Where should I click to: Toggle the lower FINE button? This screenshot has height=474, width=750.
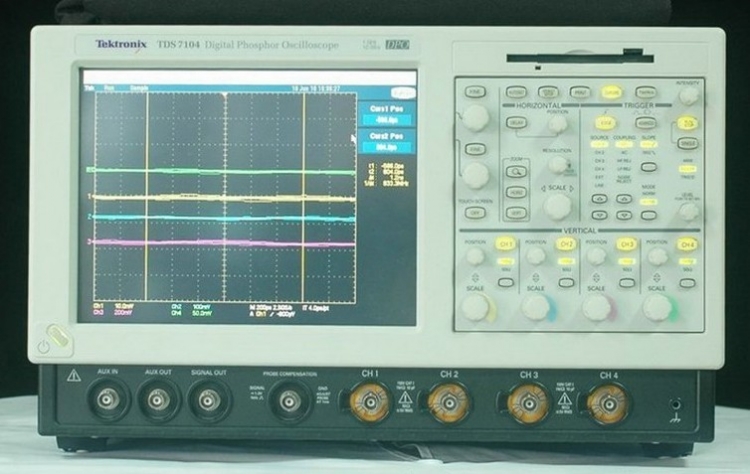pos(475,149)
